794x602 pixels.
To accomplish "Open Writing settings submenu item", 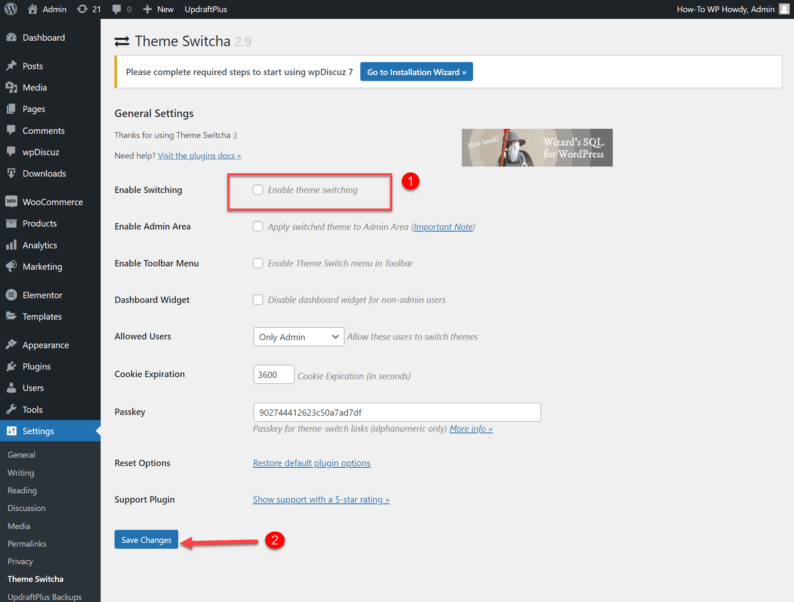I will tap(21, 472).
